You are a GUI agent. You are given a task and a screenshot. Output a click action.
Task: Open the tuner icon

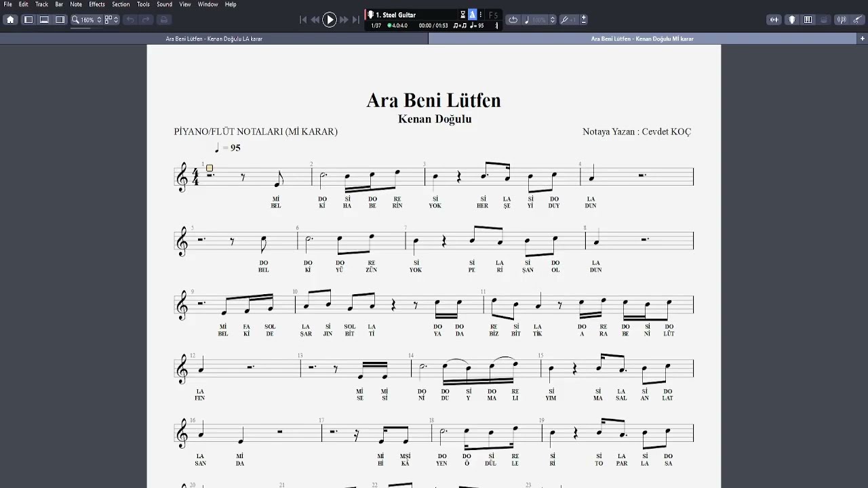pos(842,20)
